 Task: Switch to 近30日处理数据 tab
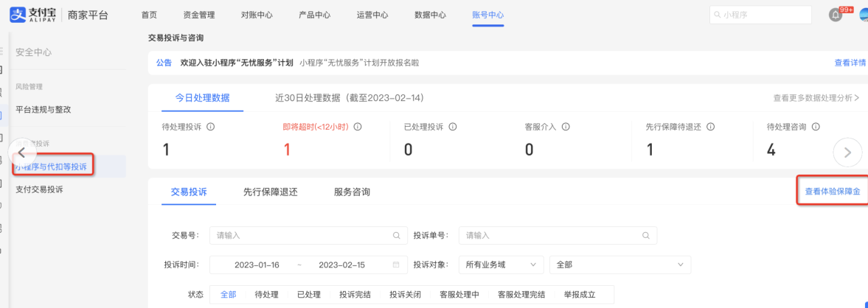[x=350, y=98]
